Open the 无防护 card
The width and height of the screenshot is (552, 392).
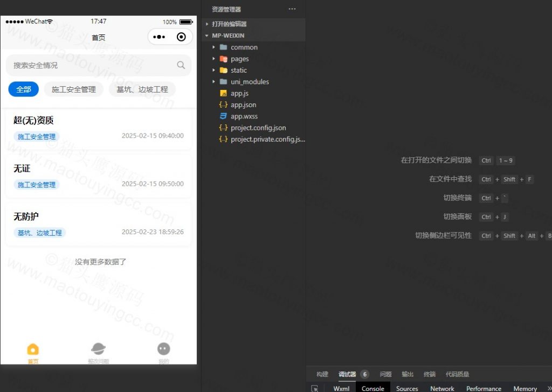[x=99, y=225]
